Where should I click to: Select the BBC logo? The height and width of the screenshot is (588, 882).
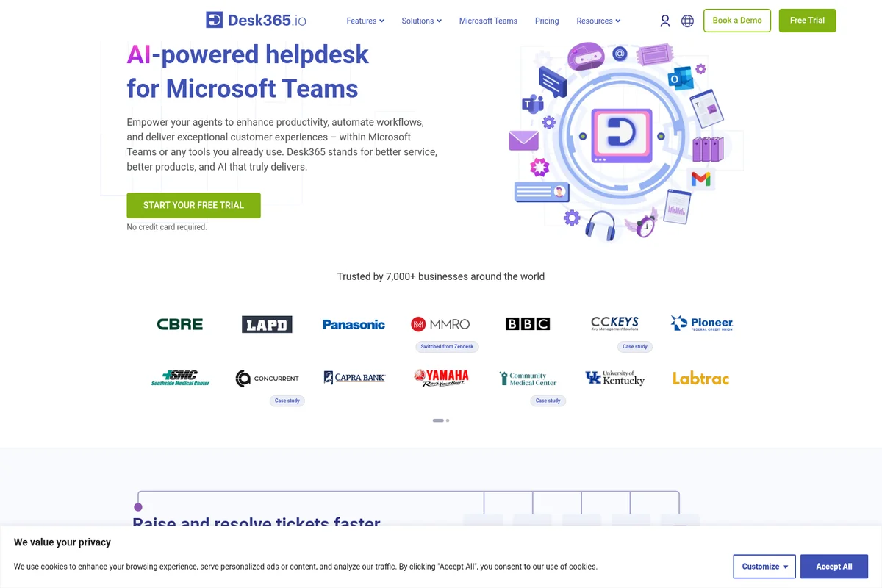[527, 323]
